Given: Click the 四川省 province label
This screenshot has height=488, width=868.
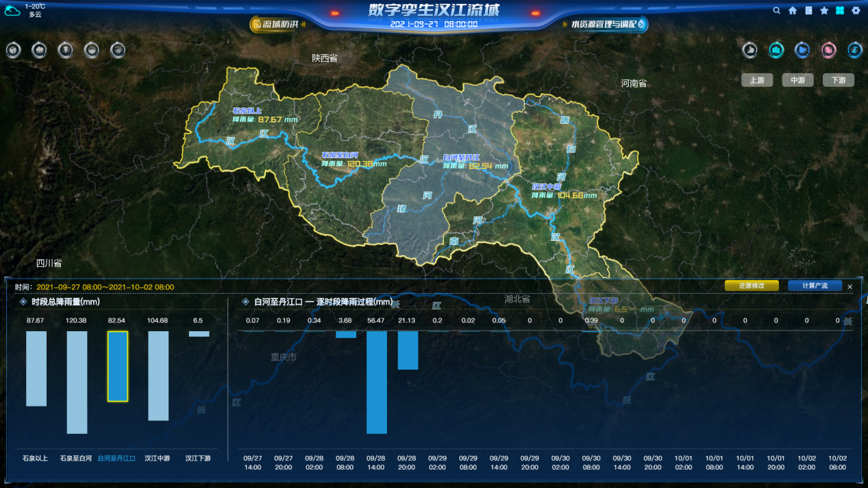Looking at the screenshot, I should [49, 263].
